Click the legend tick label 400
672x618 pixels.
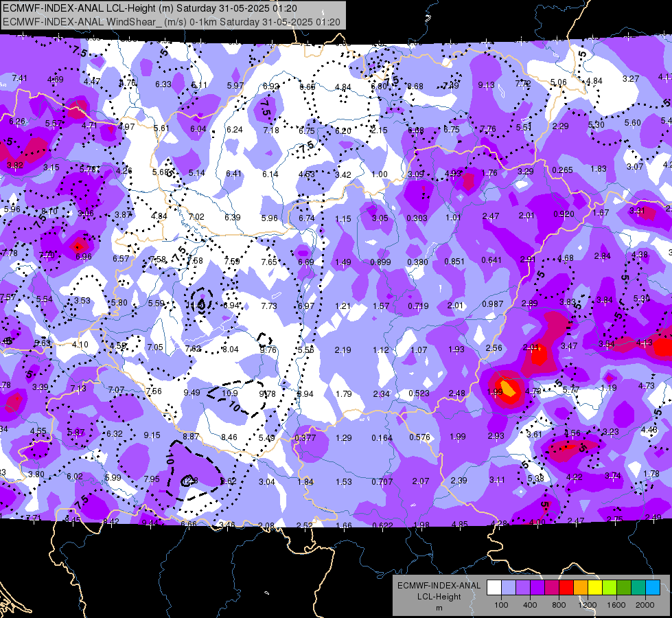[x=530, y=605]
